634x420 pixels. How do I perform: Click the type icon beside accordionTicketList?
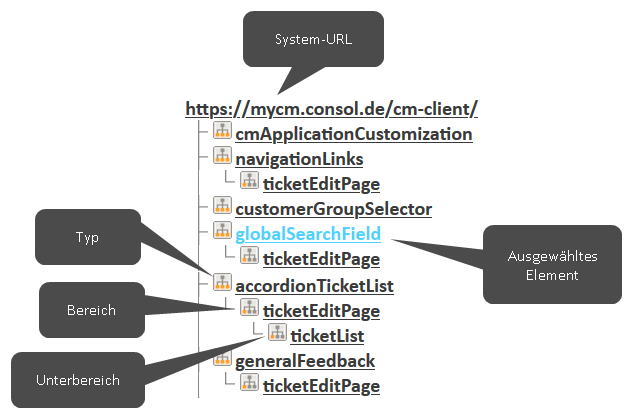pos(222,285)
